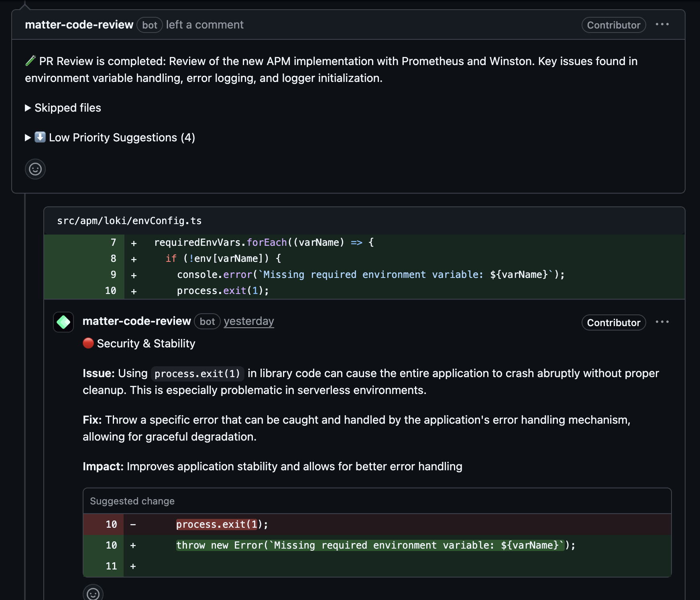
Task: Select line number 7 in envConfig.ts diff
Action: [x=113, y=243]
